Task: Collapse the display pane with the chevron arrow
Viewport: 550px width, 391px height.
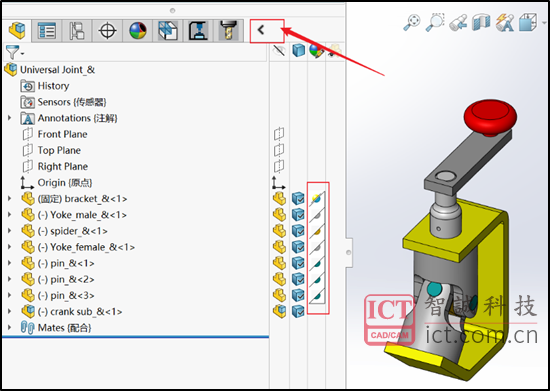Action: 261,30
